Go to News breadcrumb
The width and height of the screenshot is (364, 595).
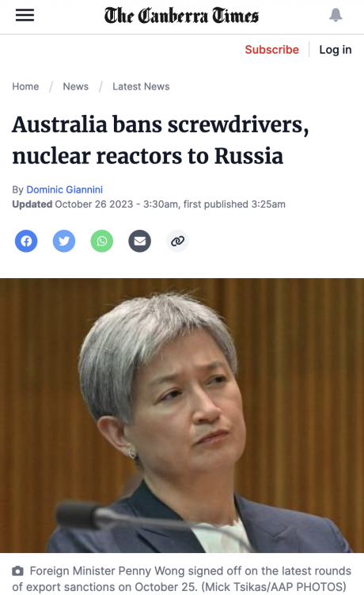[76, 86]
